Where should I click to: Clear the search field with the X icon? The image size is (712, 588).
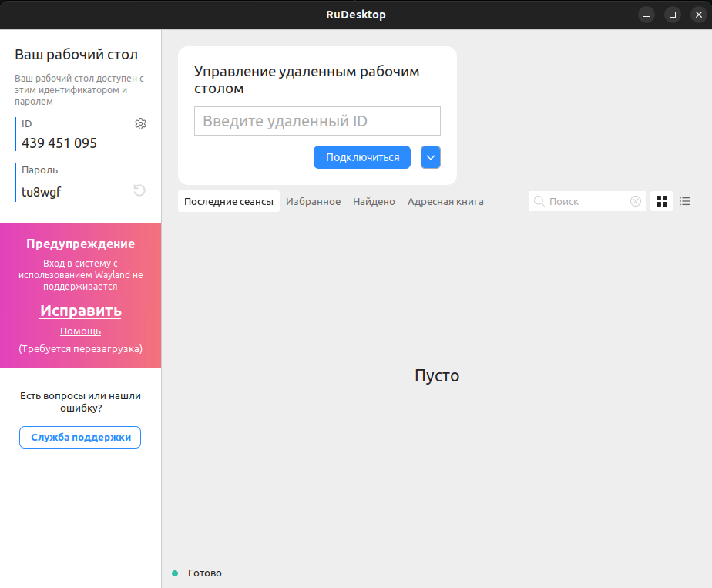[x=636, y=201]
